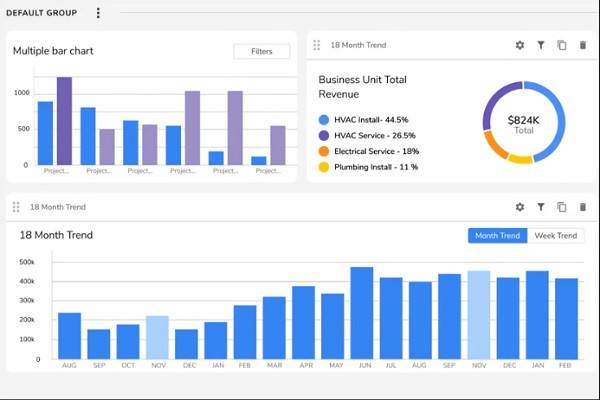
Task: Delete the Business Unit Revenue widget
Action: (x=582, y=45)
